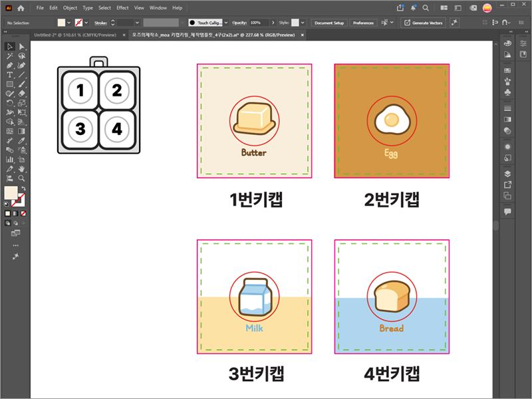Switch paint mode to Color

8,213
